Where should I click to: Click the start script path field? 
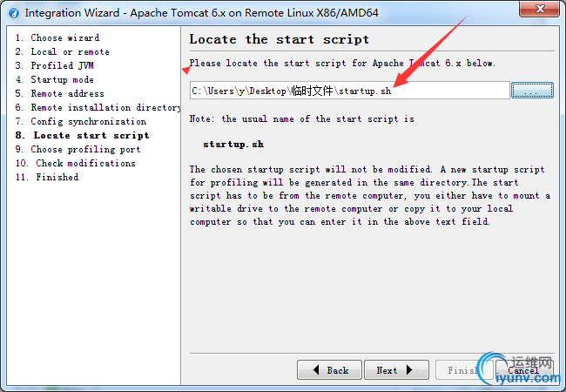pos(349,91)
